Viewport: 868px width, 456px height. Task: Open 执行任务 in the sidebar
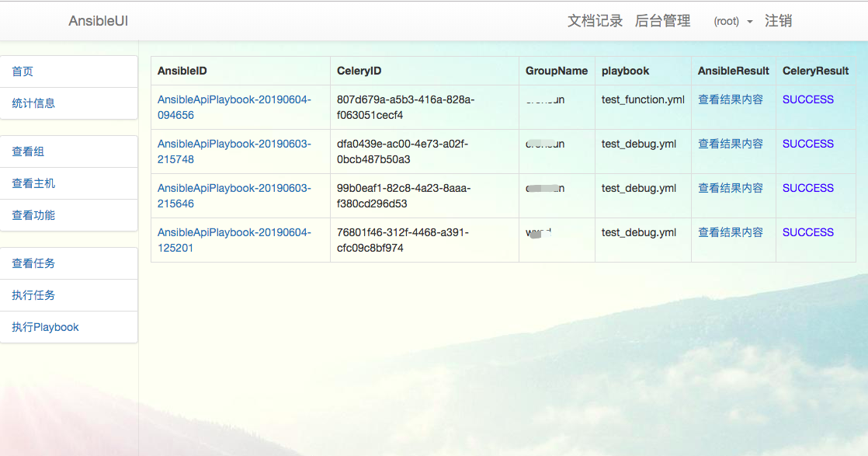pyautogui.click(x=68, y=295)
